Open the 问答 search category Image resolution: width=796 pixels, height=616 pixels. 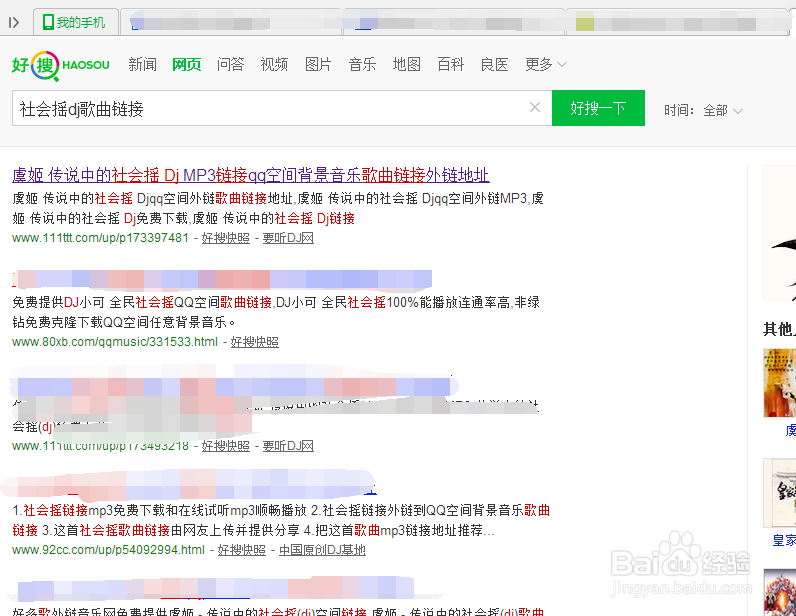[230, 64]
